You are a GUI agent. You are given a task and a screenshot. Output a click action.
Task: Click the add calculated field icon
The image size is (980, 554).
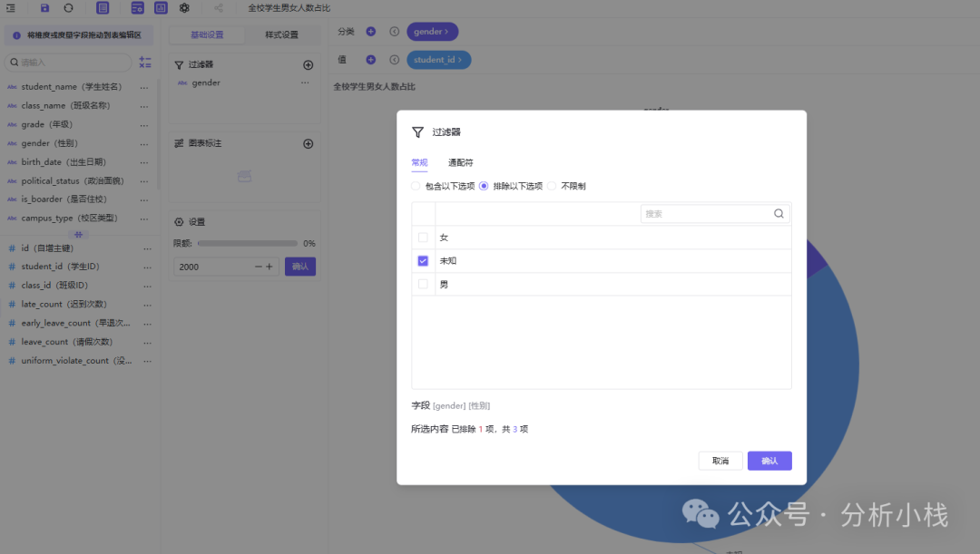tap(145, 62)
